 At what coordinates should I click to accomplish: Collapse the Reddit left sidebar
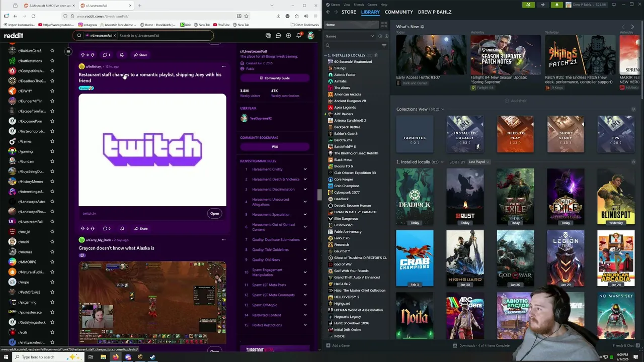click(x=68, y=51)
